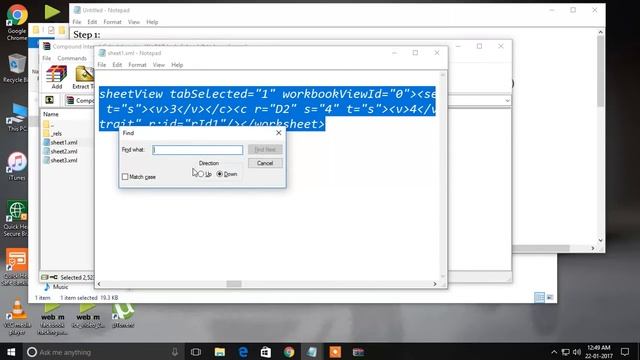Open Task View on taskbar
640x360 pixels.
tap(196, 352)
